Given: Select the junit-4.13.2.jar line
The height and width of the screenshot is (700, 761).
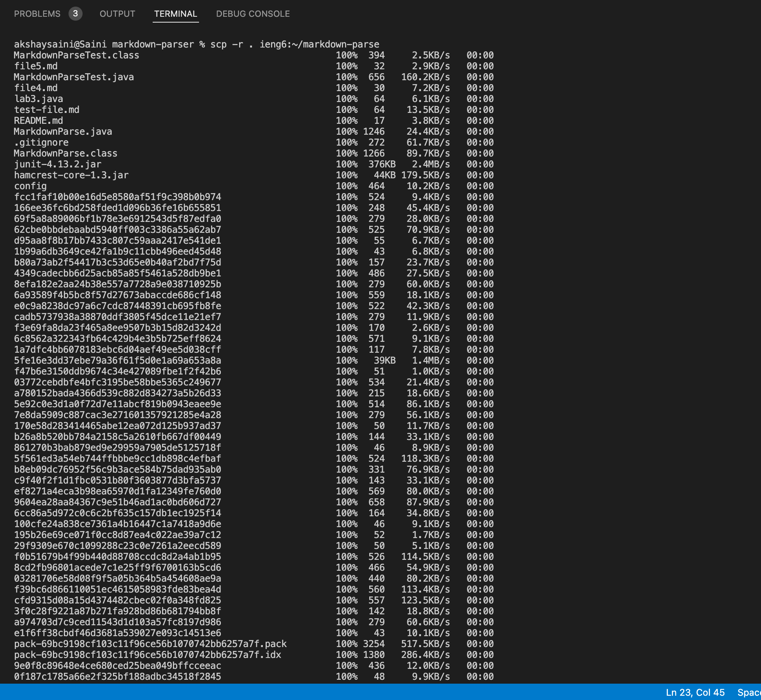Looking at the screenshot, I should pos(56,164).
